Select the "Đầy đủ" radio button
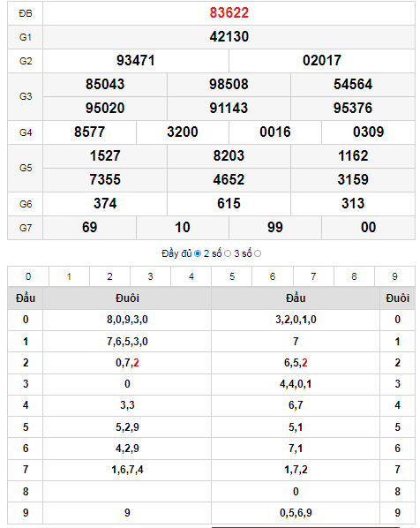420x528 pixels. tap(198, 253)
